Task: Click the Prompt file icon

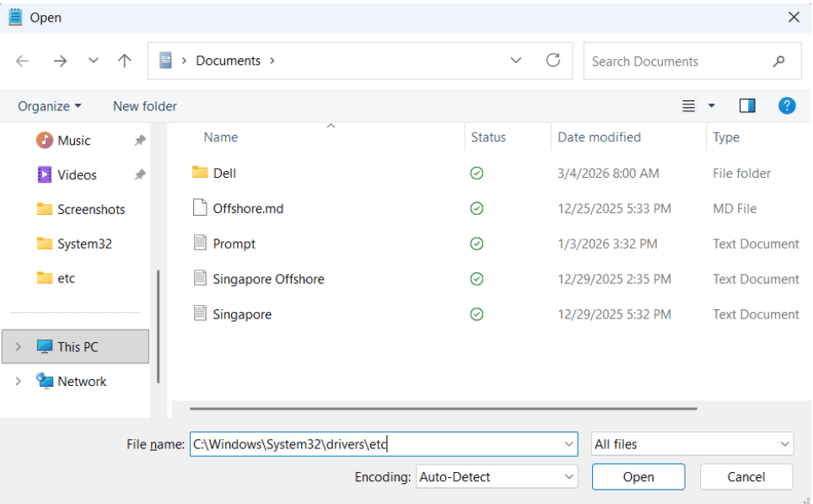Action: (200, 243)
